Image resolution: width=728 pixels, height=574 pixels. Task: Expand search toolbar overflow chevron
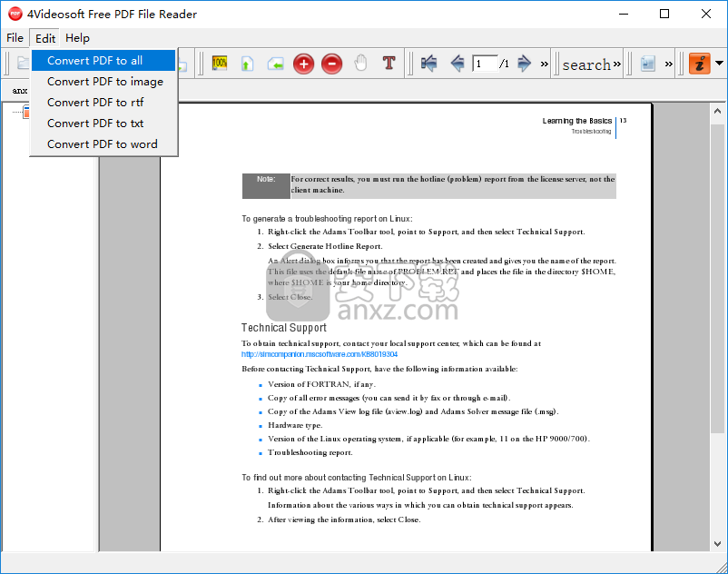[616, 64]
